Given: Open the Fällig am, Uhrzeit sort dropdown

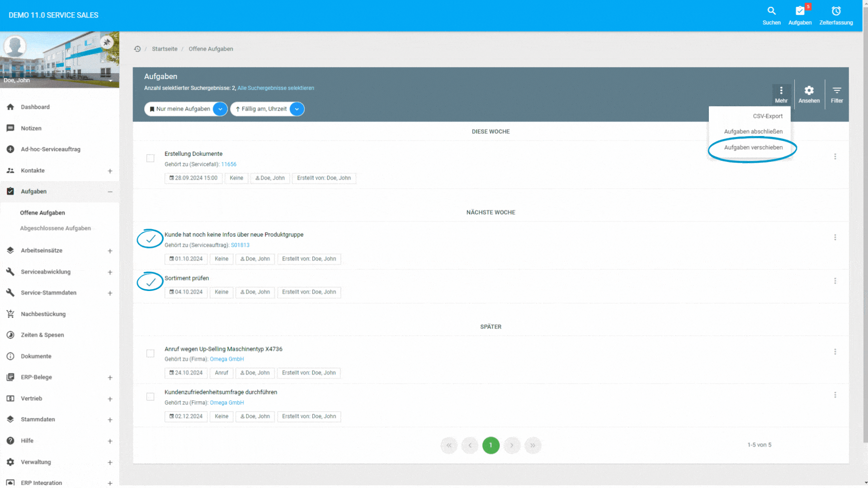Looking at the screenshot, I should point(297,109).
